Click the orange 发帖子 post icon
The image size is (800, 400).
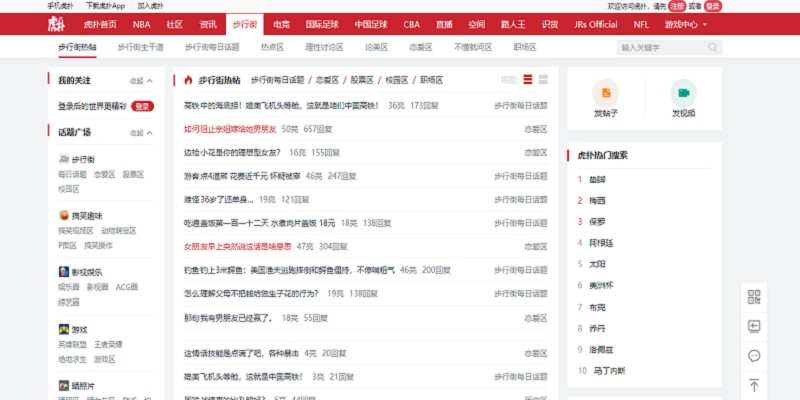[x=606, y=93]
